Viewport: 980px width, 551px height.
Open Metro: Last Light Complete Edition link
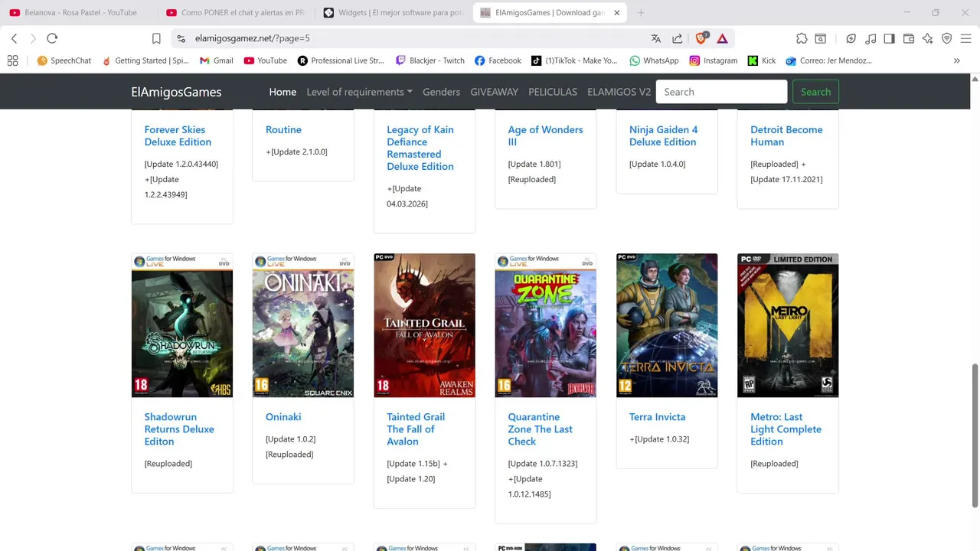coord(786,429)
